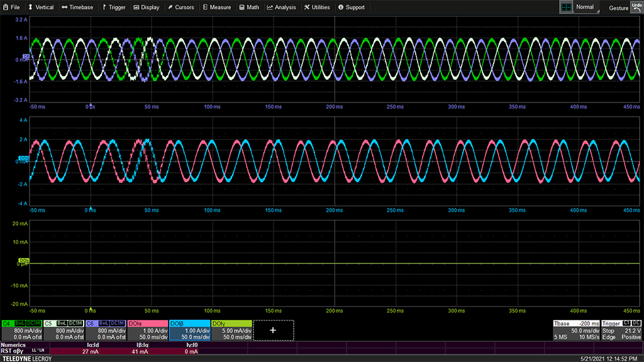Screen dimensions: 644x362
Task: Click the Trigger descriptor box
Action: coord(621,330)
